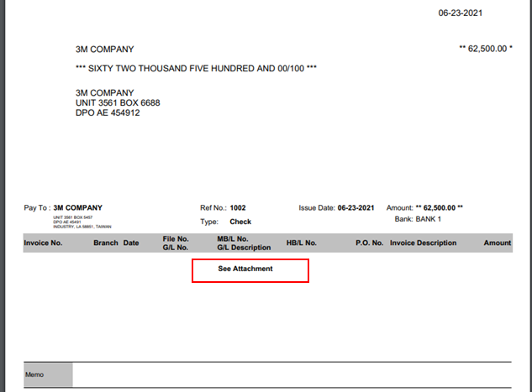Click the check date above the numeric amount
Screen dimensions: 532x392
point(483,13)
